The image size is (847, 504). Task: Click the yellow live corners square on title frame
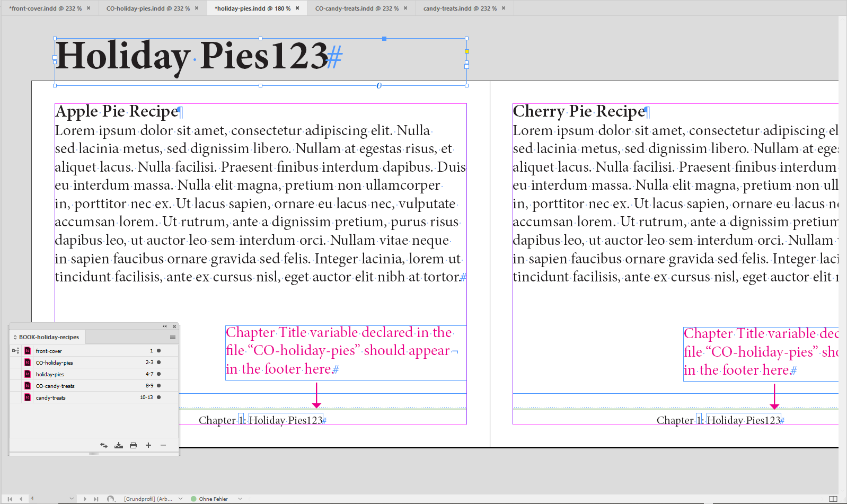[467, 51]
